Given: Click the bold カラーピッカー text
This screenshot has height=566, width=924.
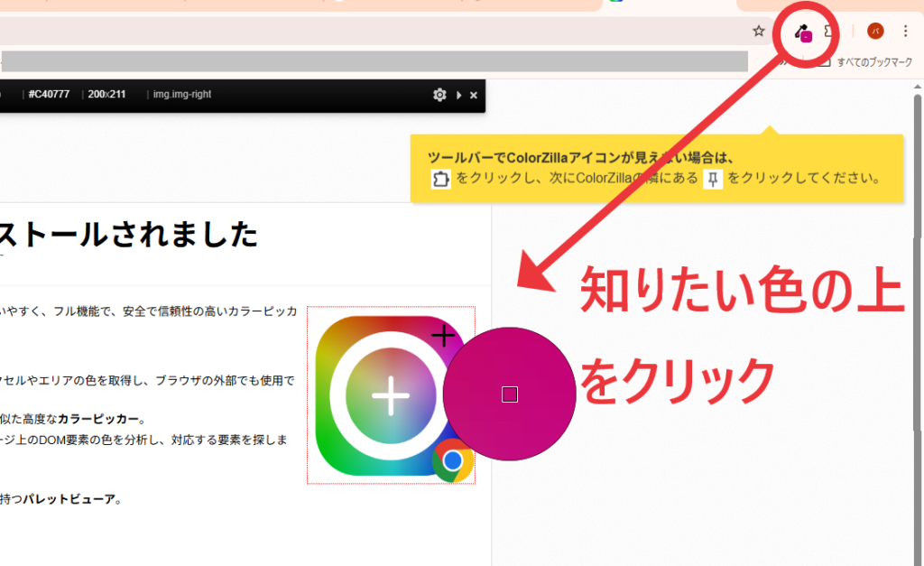Looking at the screenshot, I should click(97, 419).
